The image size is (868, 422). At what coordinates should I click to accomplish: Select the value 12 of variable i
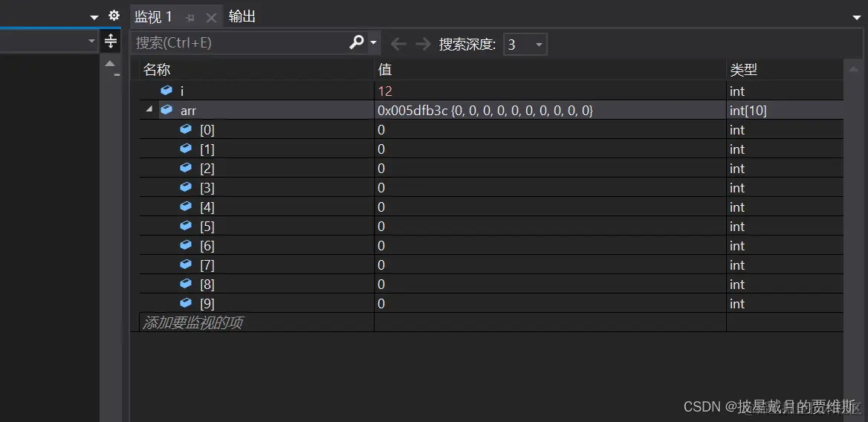(385, 91)
